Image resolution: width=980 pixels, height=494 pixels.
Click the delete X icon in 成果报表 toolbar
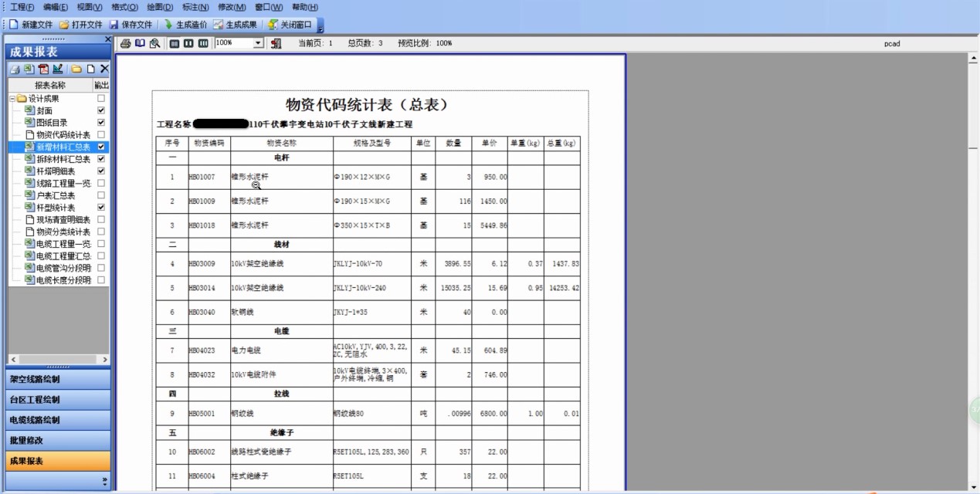(x=104, y=69)
